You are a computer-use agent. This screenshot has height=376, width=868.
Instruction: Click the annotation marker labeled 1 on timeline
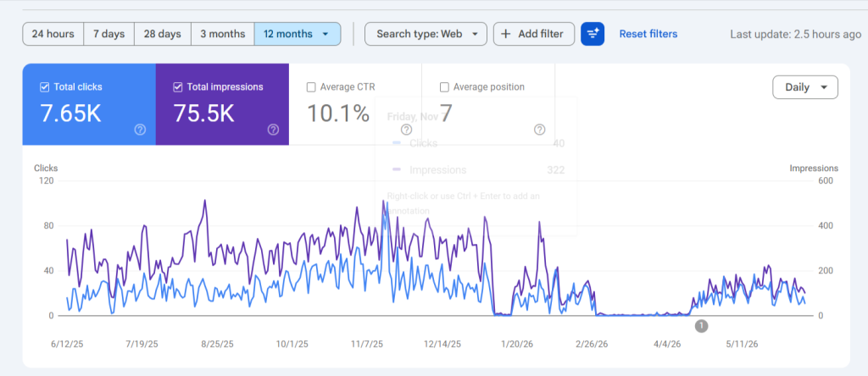[701, 326]
